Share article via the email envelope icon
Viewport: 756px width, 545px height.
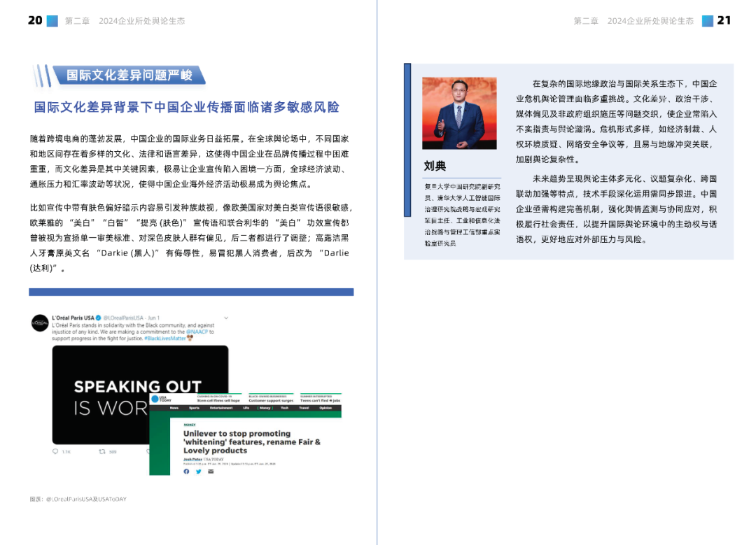point(211,472)
